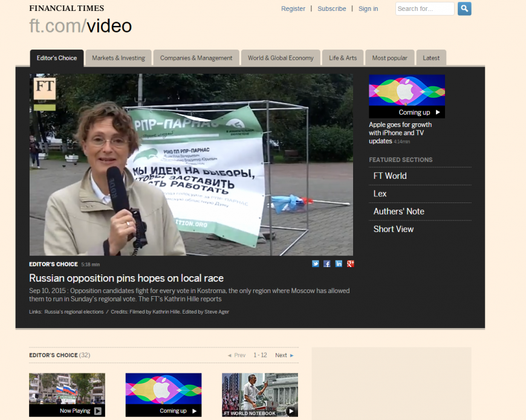Share video on Facebook
526x420 pixels.
pos(326,264)
